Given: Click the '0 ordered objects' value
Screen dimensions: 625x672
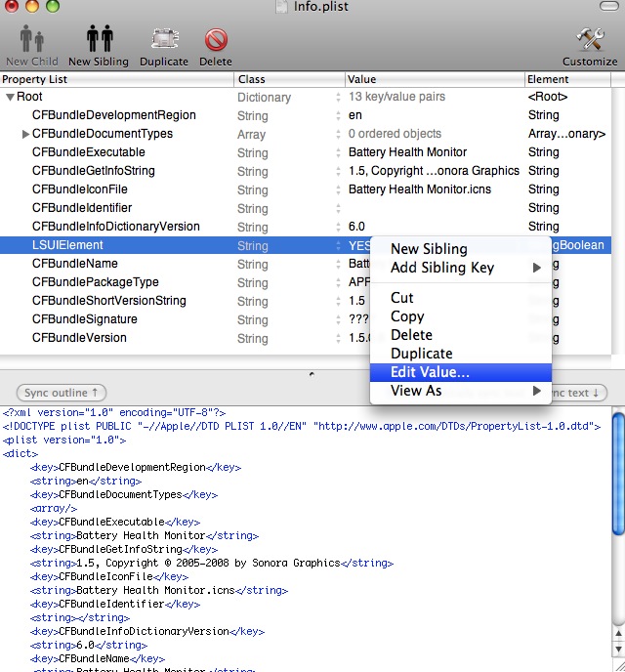Looking at the screenshot, I should click(395, 134).
